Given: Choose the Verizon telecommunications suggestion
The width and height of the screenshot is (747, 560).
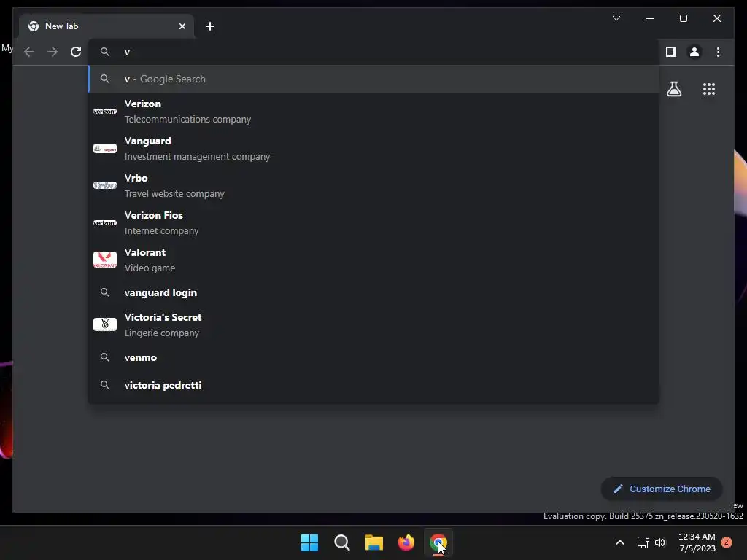Looking at the screenshot, I should 374,112.
